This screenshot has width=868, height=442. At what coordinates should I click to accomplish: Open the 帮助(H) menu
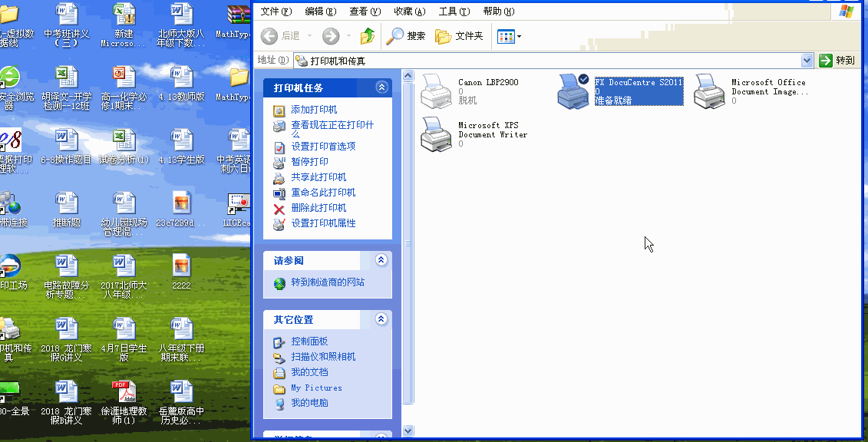(x=499, y=12)
